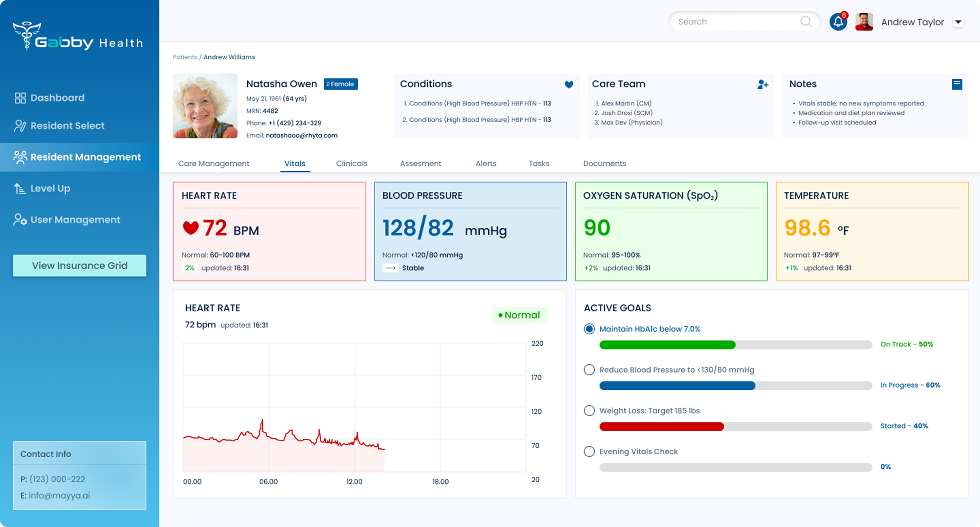Select Evening Vitals Check radio button
The width and height of the screenshot is (980, 527).
tap(589, 451)
